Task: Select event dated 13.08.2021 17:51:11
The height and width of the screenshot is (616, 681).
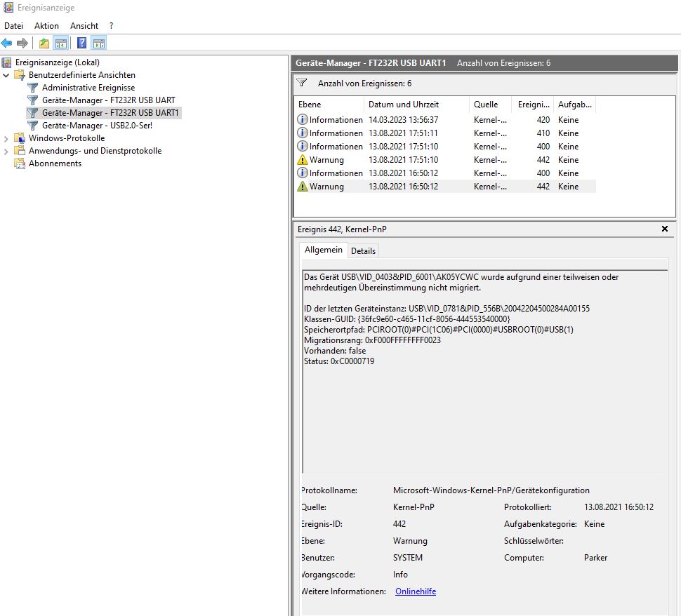Action: click(446, 133)
